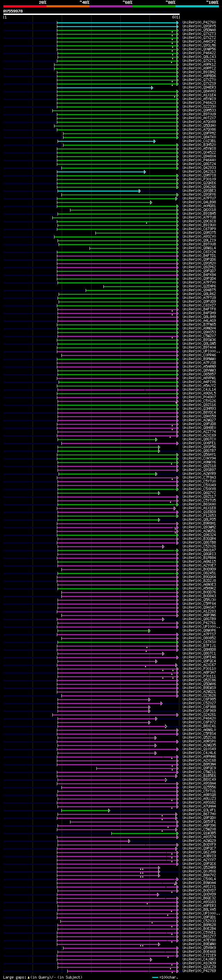Click the purple alignment bar for UniRef100_B4FTD1

[x=118, y=256]
